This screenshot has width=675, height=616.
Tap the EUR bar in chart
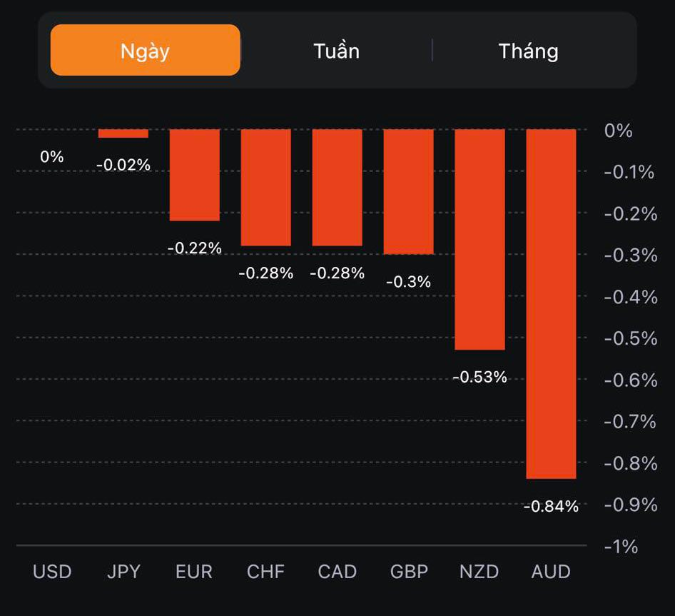pyautogui.click(x=194, y=175)
